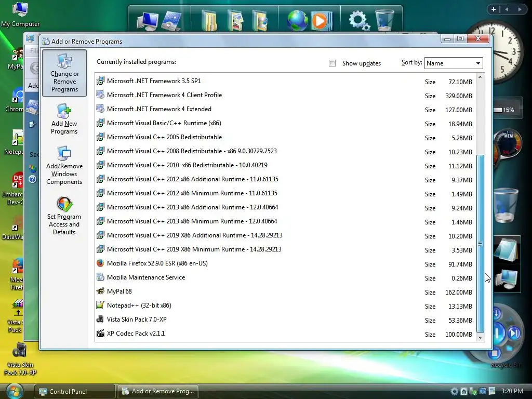The image size is (532, 399).
Task: Switch to Add or Remove Programs taskbar button
Action: point(158,391)
